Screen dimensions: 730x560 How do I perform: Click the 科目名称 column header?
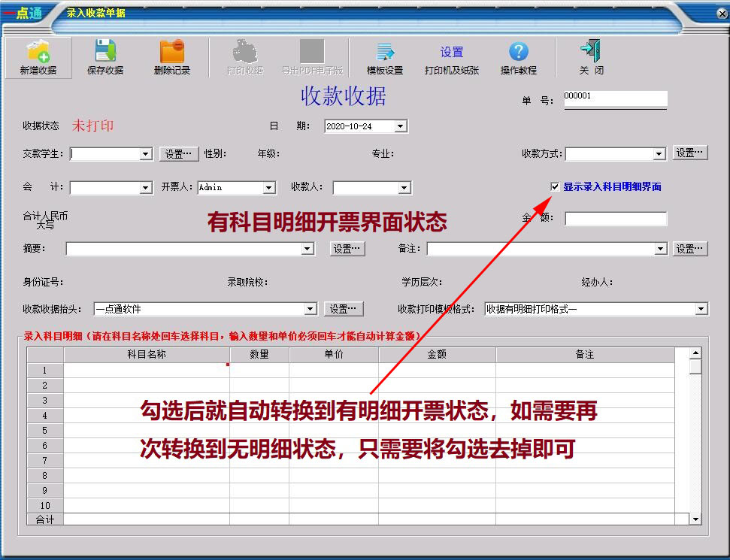[147, 355]
